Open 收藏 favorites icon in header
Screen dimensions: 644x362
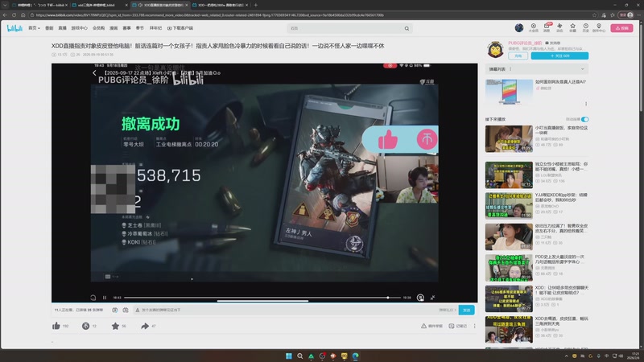click(x=572, y=27)
